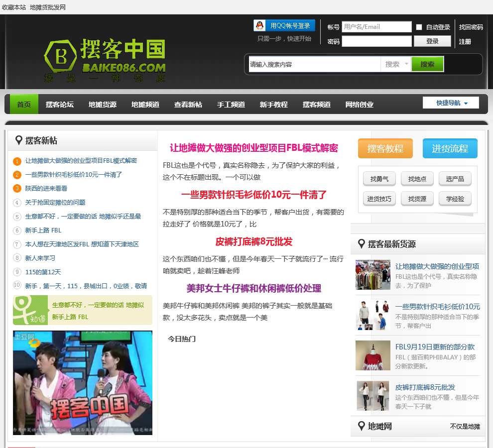Click the location pin beside 摆客最新货源
This screenshot has width=493, height=448.
(362, 243)
